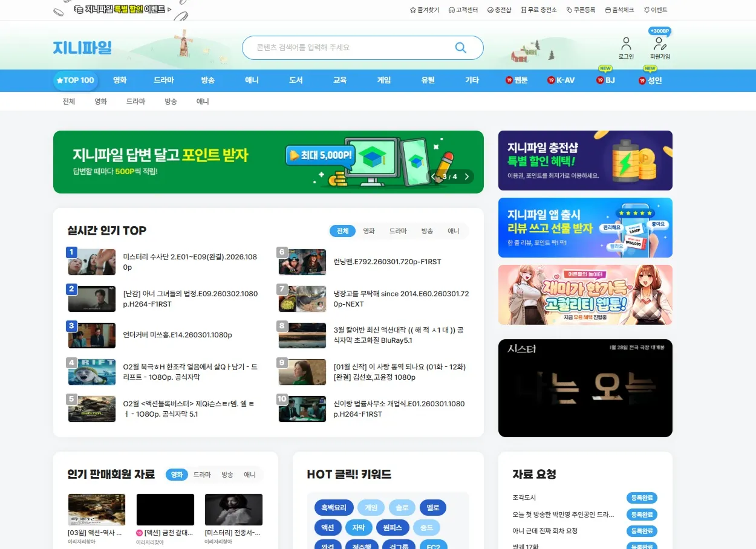Viewport: 756px width, 549px height.
Task: Open attendance check calendar link
Action: (619, 10)
